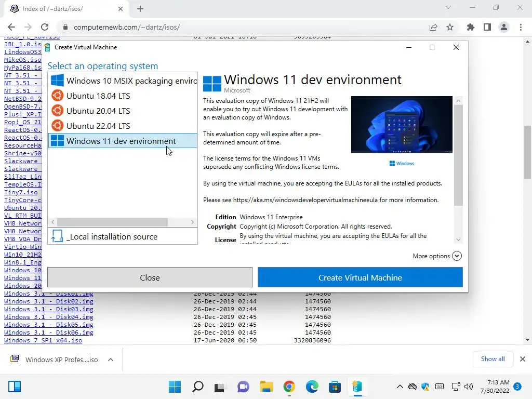Open Windows_7_SP1_x64.iso link

43,340
